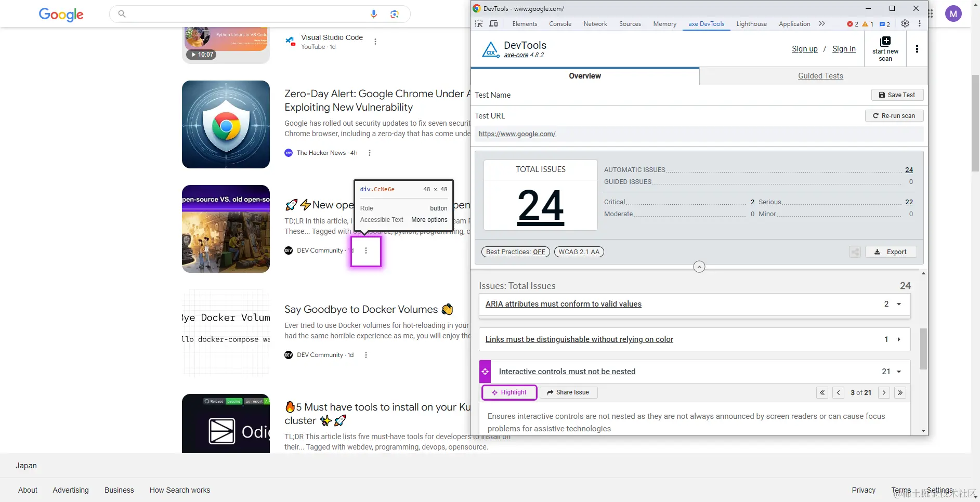Open more options for The Hacker News article
The width and height of the screenshot is (980, 502).
click(x=370, y=153)
